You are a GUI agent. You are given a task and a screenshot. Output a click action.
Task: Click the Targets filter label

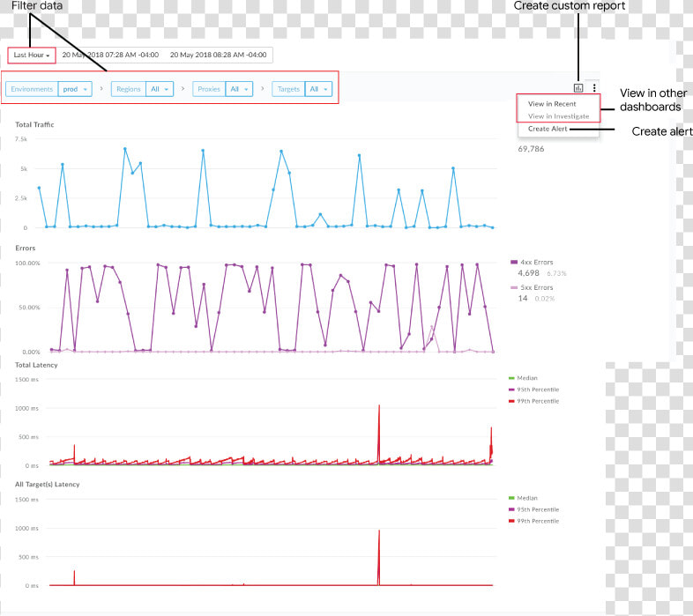coord(288,89)
